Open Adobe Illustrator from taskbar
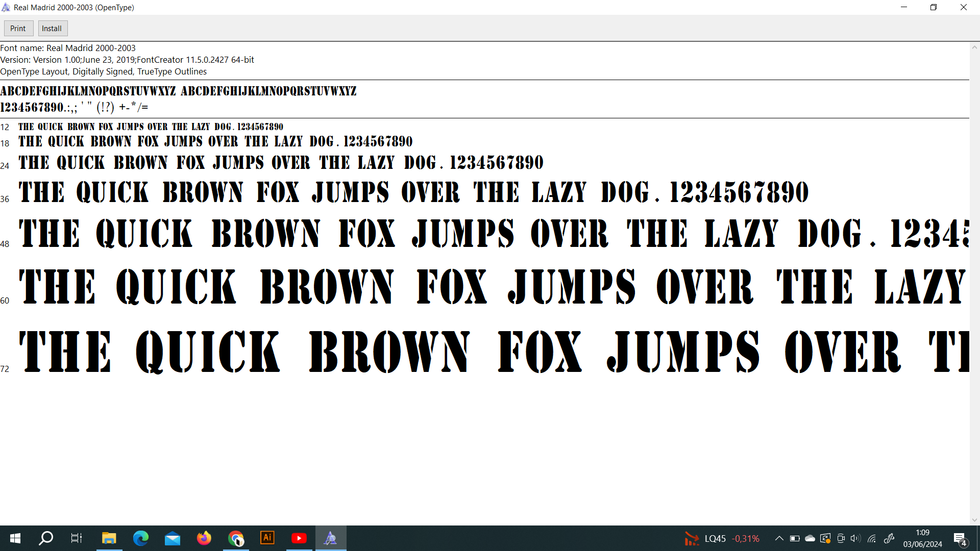 (267, 538)
